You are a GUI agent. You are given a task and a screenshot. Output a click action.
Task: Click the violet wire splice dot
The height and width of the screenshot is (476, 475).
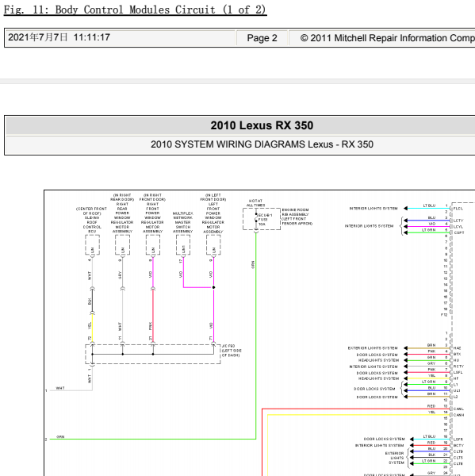pyautogui.click(x=213, y=287)
